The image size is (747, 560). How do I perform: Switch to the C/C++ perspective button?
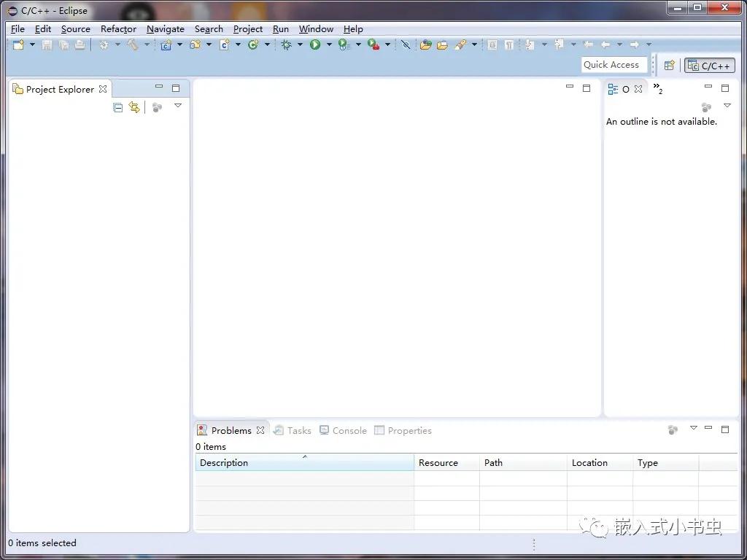coord(709,66)
